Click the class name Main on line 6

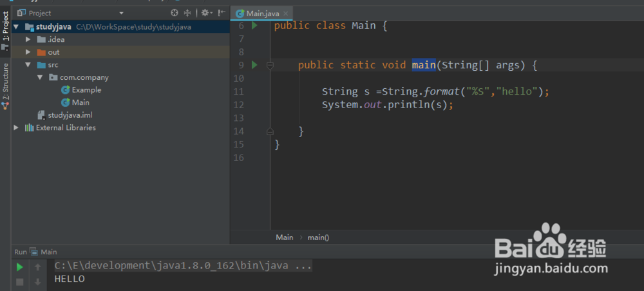point(364,26)
